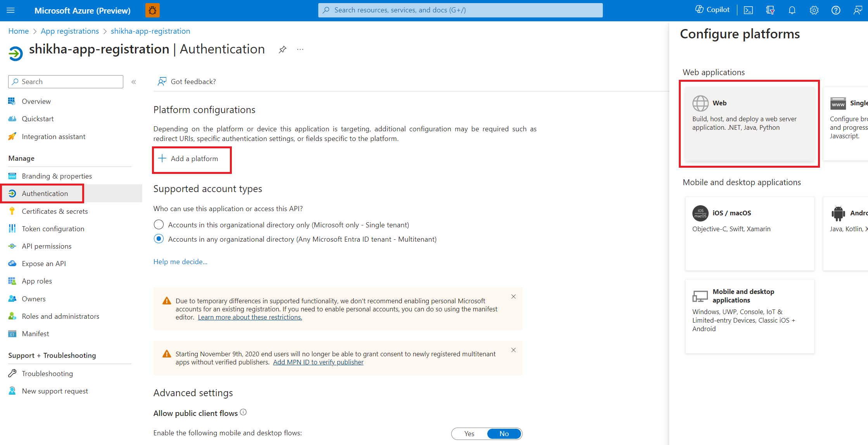868x445 pixels.
Task: Click the Token configuration menu item
Action: (52, 228)
